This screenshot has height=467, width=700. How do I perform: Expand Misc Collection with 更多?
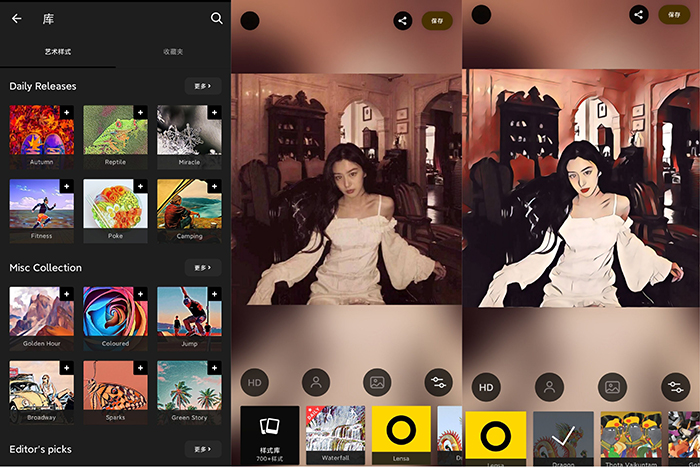(x=202, y=267)
